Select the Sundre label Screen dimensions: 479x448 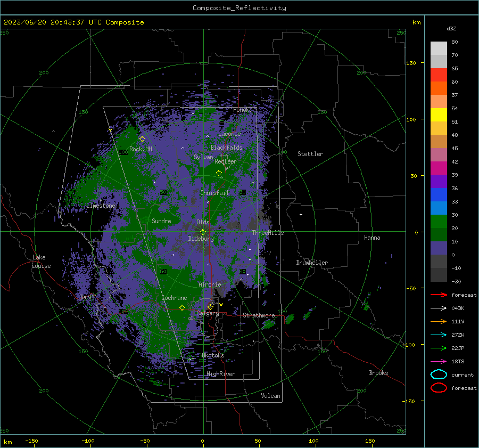coord(161,221)
